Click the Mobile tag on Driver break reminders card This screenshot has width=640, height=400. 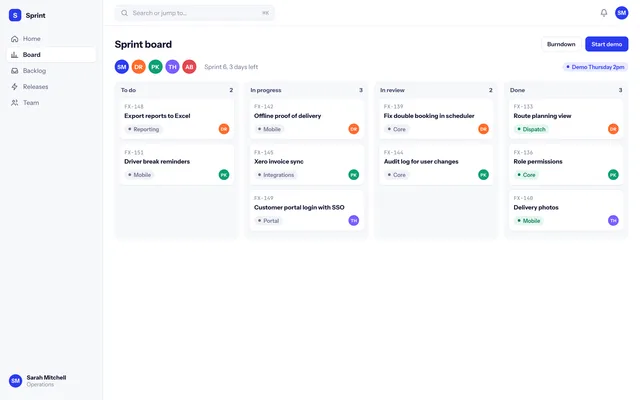pos(139,175)
